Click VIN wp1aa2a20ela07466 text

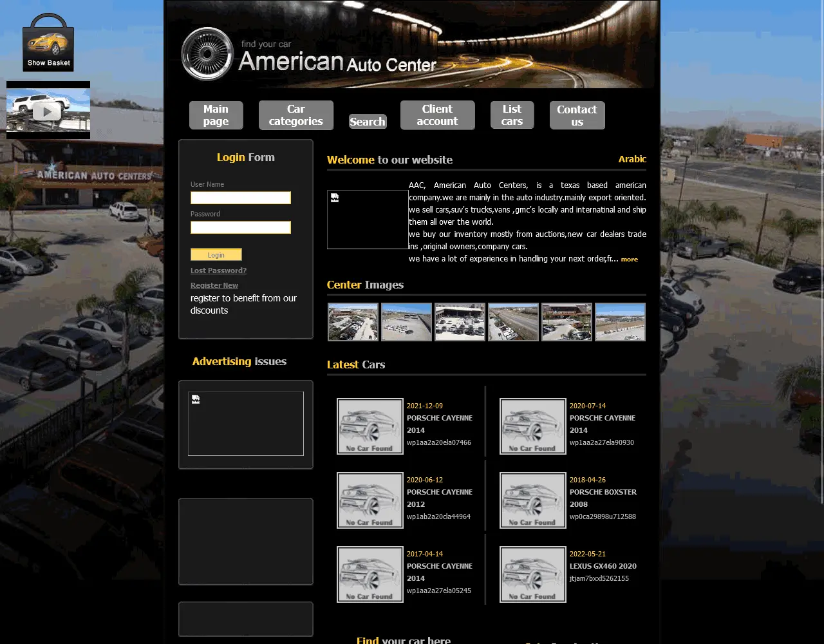tap(439, 442)
